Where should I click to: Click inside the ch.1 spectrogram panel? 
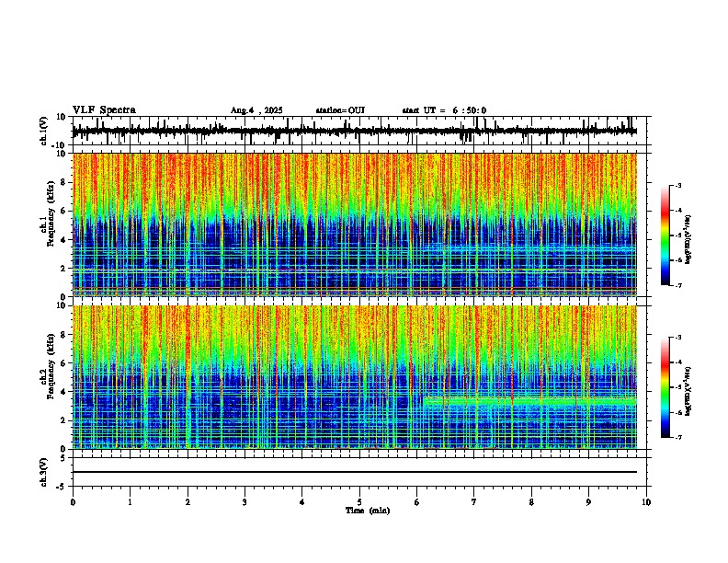(354, 224)
